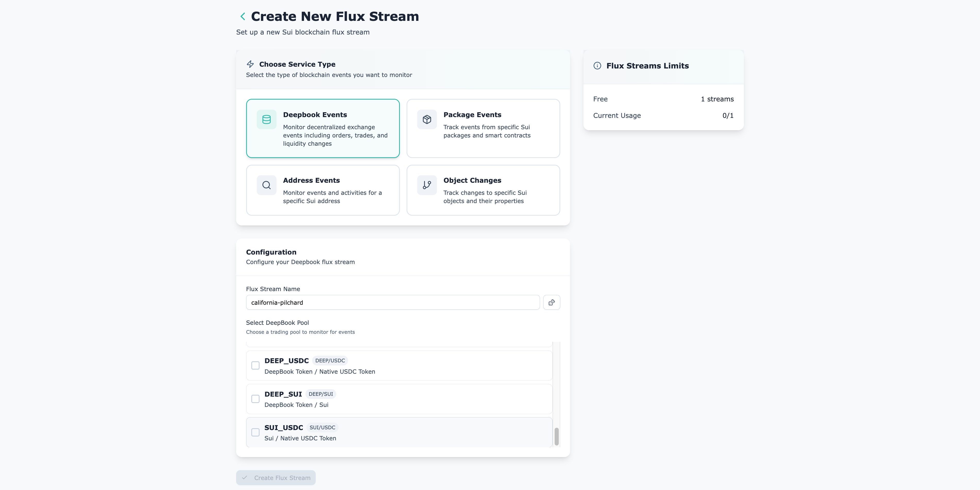Click the pool list scrollbar thumb
980x490 pixels.
tap(556, 436)
